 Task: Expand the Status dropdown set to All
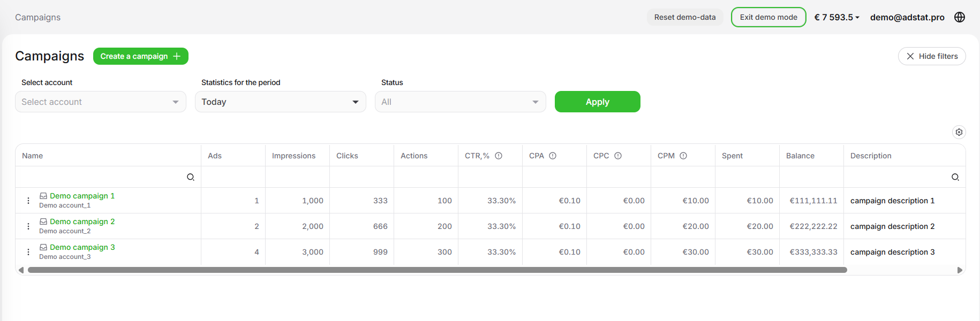(x=461, y=102)
